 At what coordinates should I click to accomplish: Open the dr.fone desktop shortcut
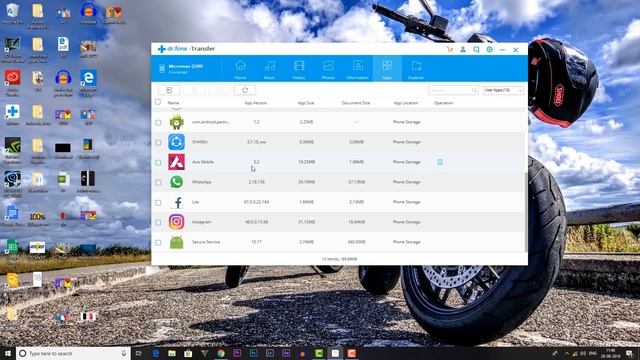point(13,116)
